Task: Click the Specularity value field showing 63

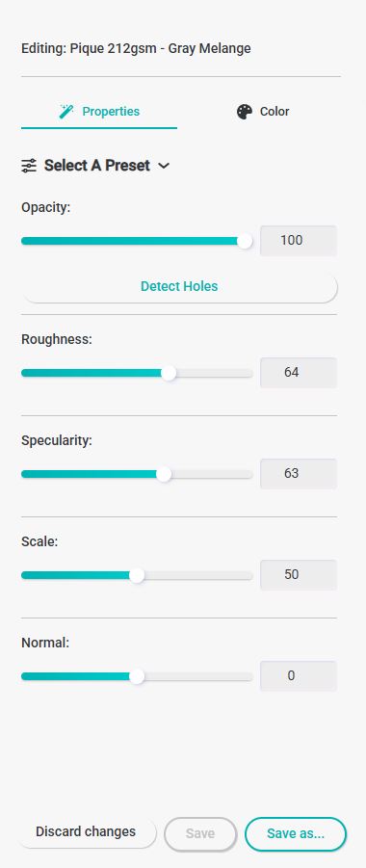Action: (299, 474)
